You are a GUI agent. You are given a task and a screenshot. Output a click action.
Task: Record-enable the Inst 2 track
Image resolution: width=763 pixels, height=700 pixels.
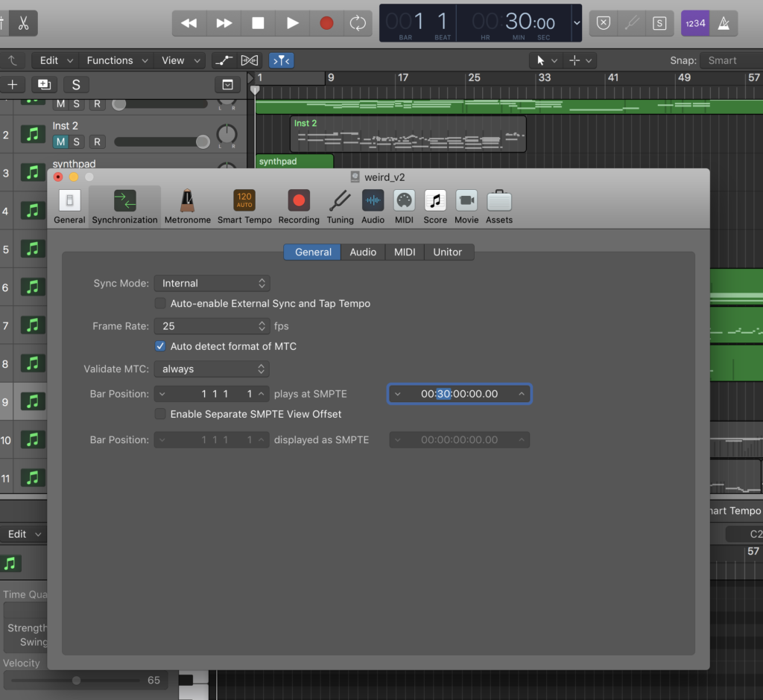click(x=98, y=141)
